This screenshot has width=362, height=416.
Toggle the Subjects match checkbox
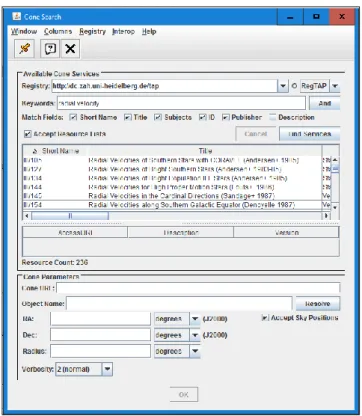[158, 117]
